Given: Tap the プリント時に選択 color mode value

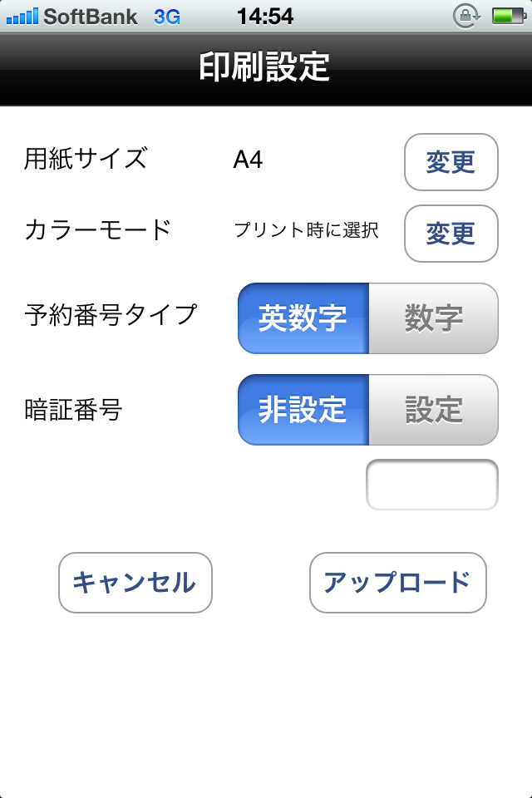Looking at the screenshot, I should pos(306,230).
